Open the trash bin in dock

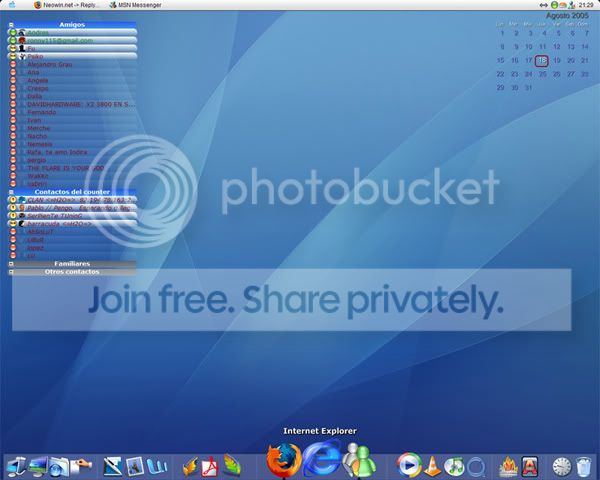(x=583, y=467)
